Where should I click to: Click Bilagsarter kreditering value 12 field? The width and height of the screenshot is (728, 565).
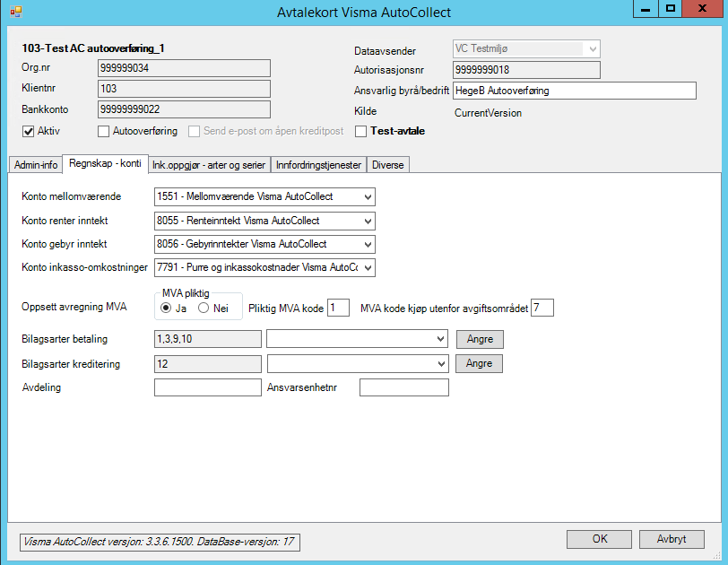pos(207,364)
